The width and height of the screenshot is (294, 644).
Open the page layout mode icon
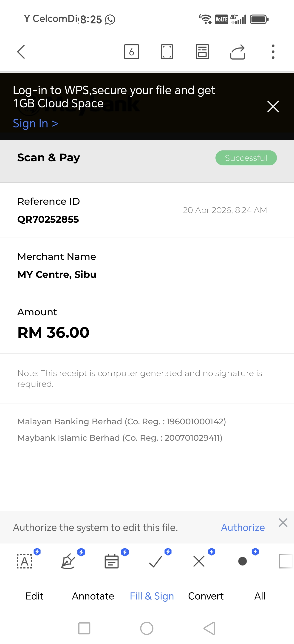click(202, 52)
